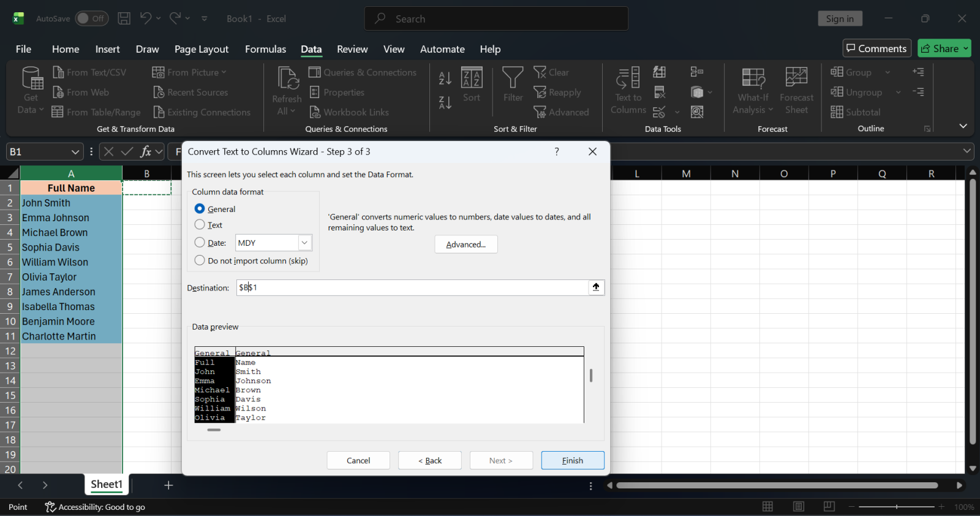This screenshot has height=516, width=980.
Task: Expand the From Picture dropdown
Action: [x=224, y=72]
